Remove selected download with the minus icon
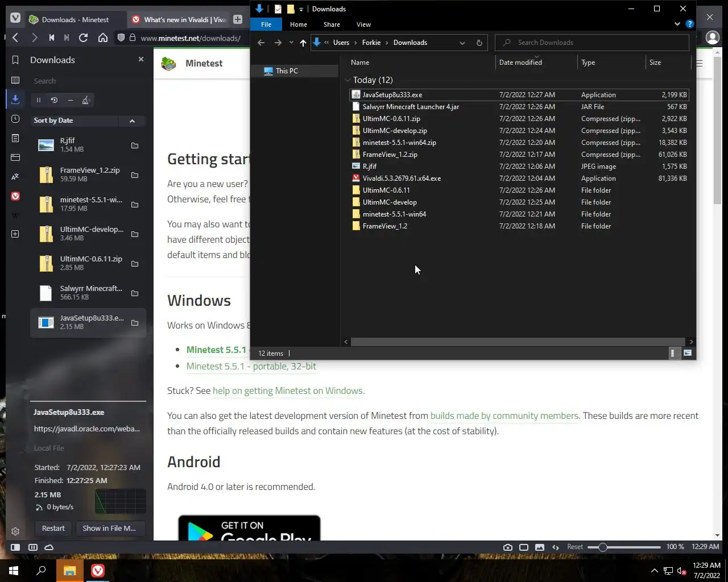 pos(70,100)
